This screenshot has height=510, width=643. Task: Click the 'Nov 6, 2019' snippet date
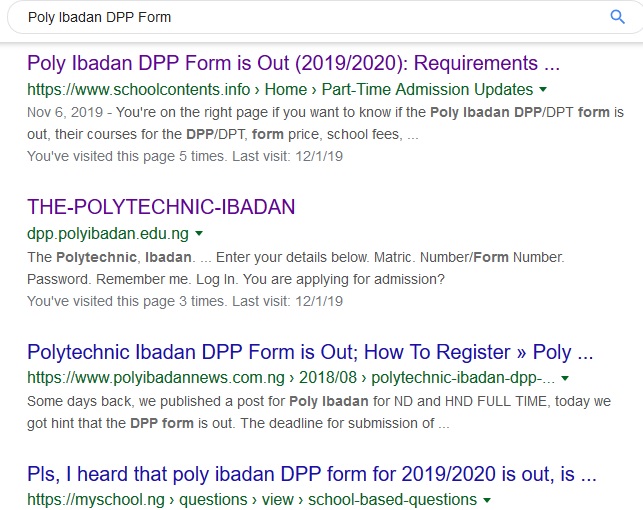pyautogui.click(x=65, y=112)
